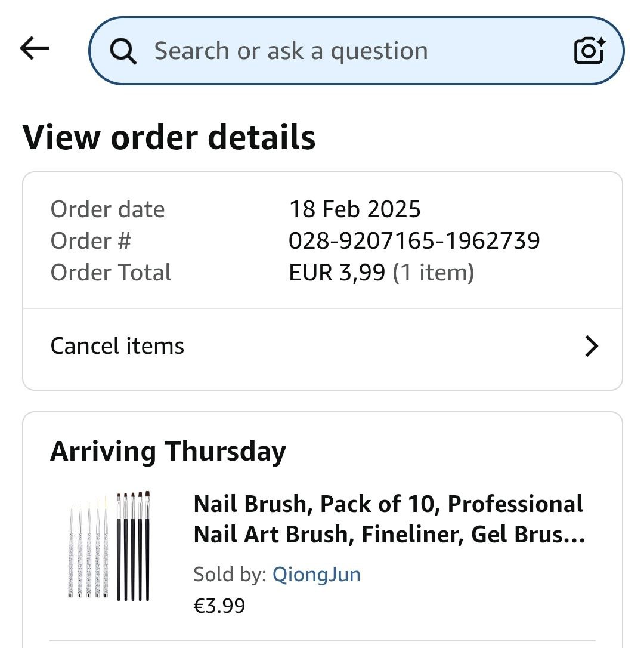Screen dimensions: 644x648
Task: Tap the nail brush product thumbnail
Action: (x=109, y=546)
